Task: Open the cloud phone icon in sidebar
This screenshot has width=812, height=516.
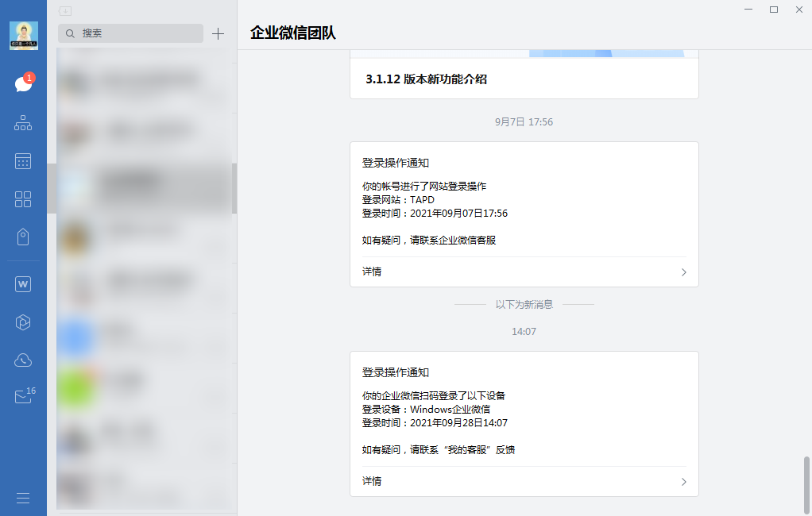Action: point(23,360)
